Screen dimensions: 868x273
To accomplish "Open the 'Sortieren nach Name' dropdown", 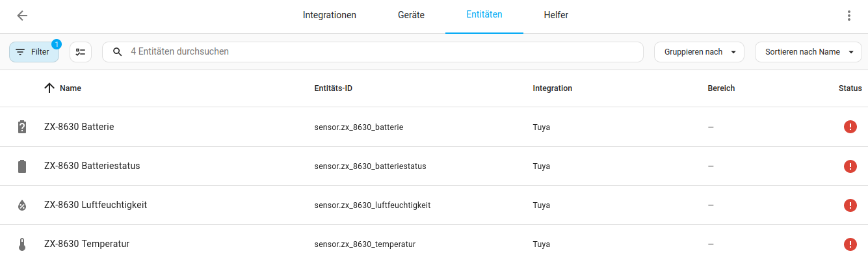I will click(x=808, y=52).
